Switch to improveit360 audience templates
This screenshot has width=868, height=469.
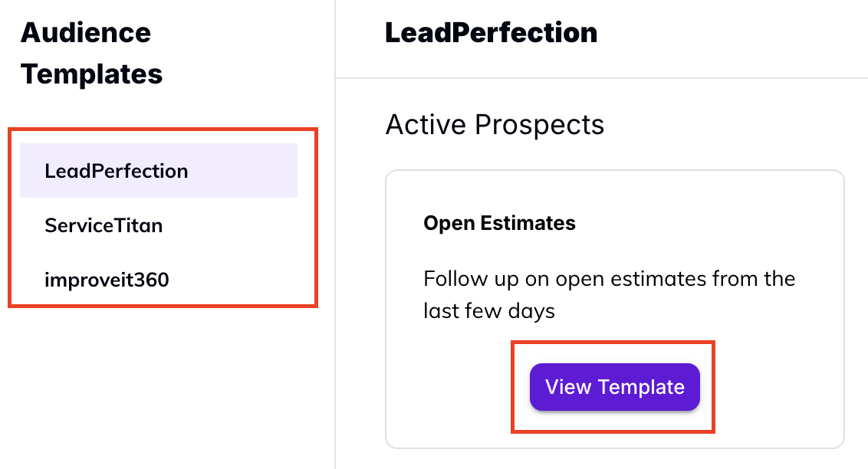[107, 280]
